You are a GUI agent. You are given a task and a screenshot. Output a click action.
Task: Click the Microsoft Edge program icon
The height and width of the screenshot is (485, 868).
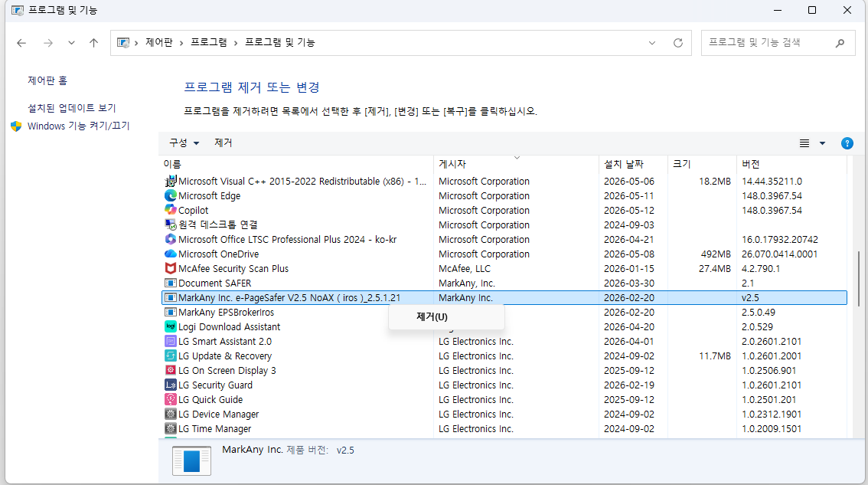pyautogui.click(x=171, y=195)
